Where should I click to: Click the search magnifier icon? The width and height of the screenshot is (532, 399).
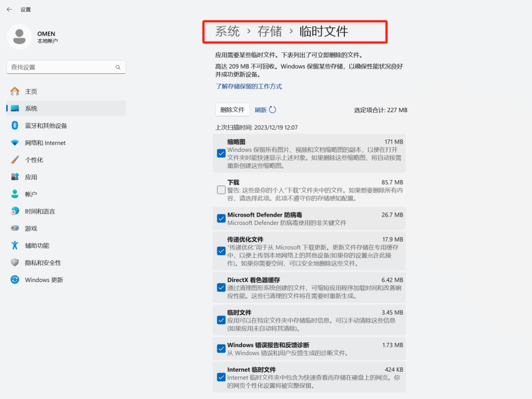118,67
